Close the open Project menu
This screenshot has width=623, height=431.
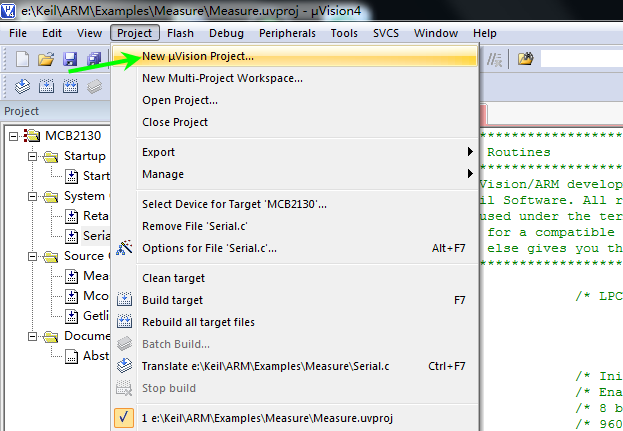(135, 33)
